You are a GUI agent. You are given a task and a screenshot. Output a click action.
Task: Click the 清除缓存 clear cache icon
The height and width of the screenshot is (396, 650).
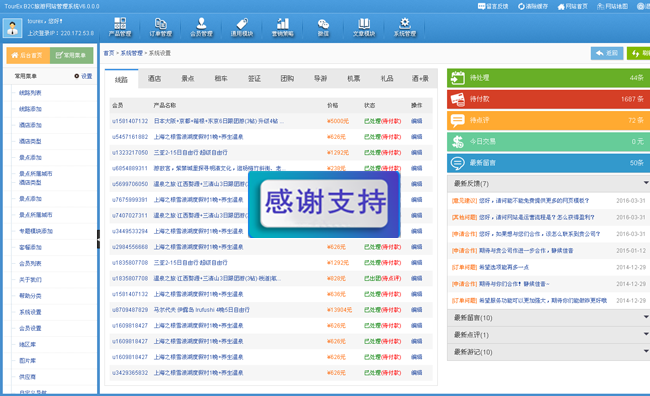(x=521, y=6)
